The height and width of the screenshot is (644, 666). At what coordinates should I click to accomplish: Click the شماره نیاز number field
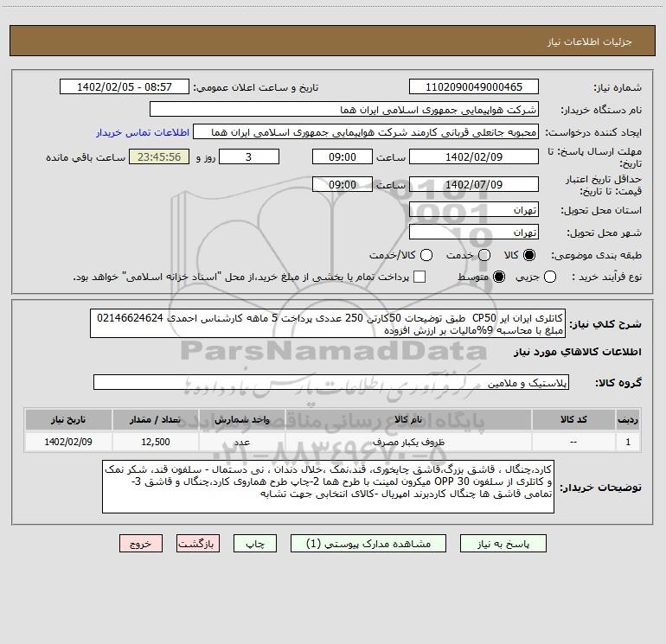click(x=474, y=86)
